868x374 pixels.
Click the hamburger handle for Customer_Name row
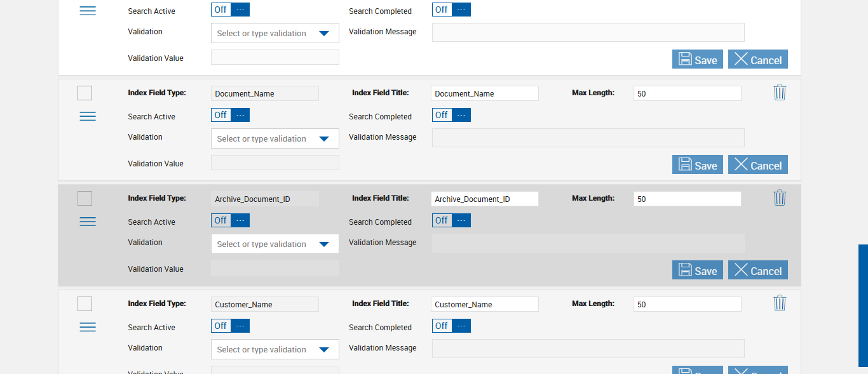(x=88, y=327)
